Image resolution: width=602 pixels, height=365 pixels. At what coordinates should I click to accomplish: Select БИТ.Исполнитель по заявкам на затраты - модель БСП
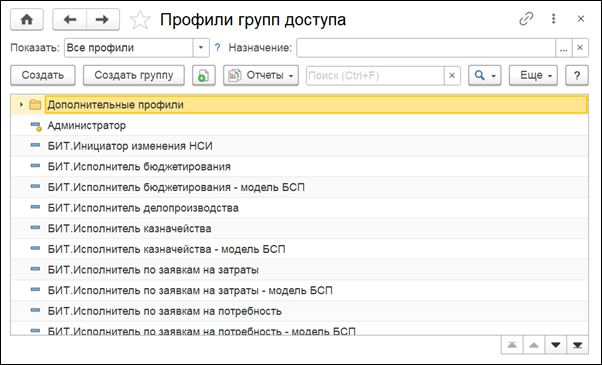[x=299, y=291]
